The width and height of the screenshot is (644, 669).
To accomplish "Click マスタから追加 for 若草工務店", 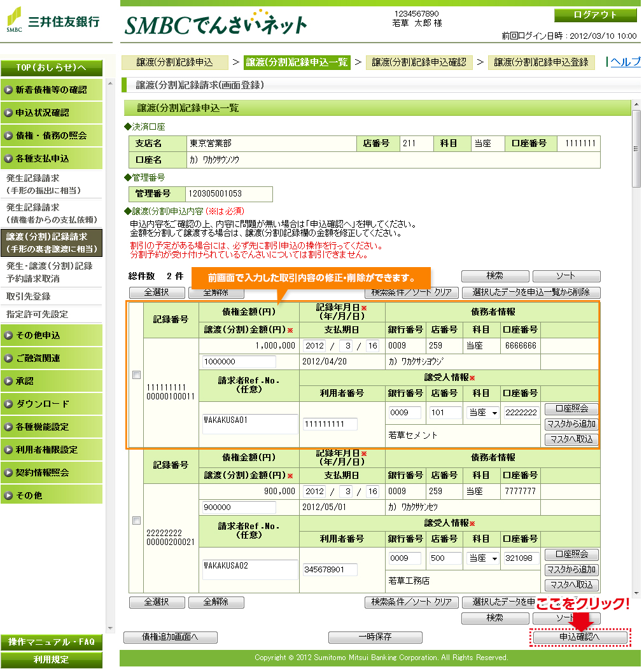I will tap(572, 570).
